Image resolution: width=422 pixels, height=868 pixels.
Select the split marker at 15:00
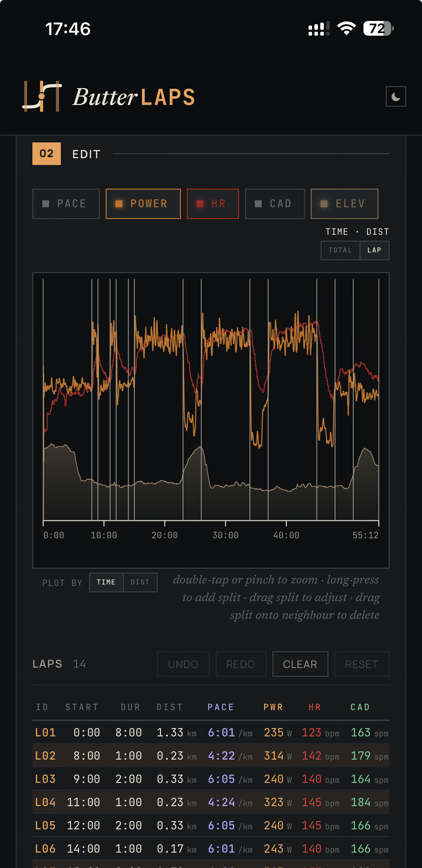pos(134,400)
